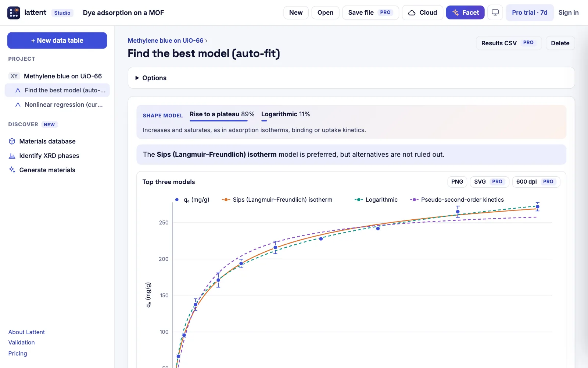The image size is (588, 368).
Task: Follow the Methylene blue on UiO-66 breadcrumb
Action: click(x=165, y=40)
